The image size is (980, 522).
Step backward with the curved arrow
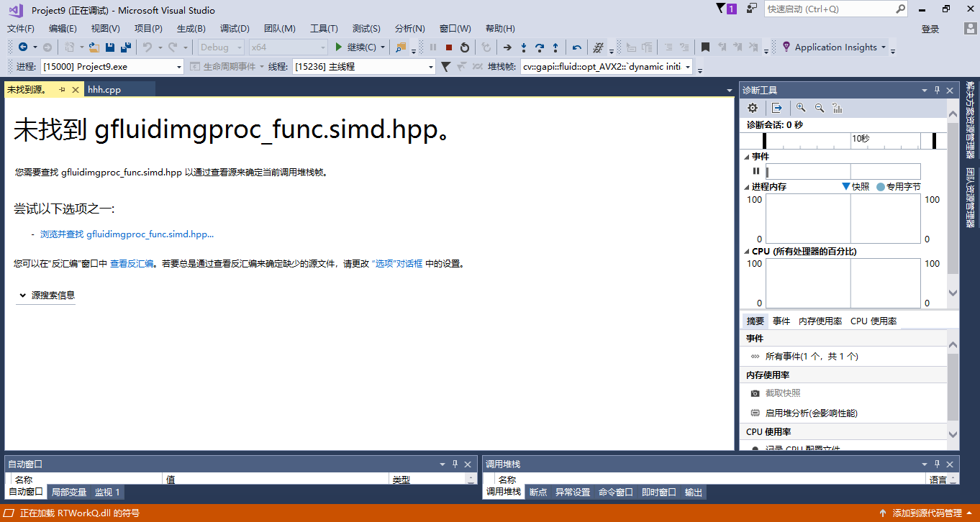[x=577, y=47]
